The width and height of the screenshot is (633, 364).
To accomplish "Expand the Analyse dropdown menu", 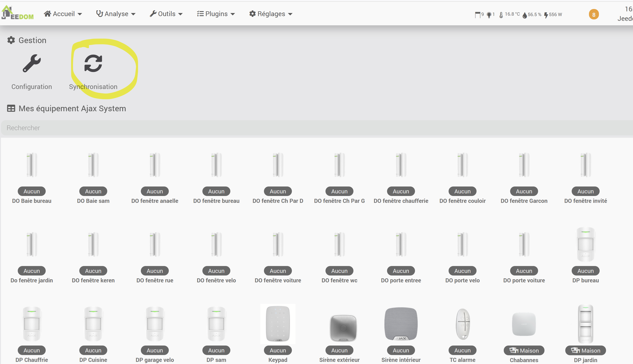I will tap(116, 14).
